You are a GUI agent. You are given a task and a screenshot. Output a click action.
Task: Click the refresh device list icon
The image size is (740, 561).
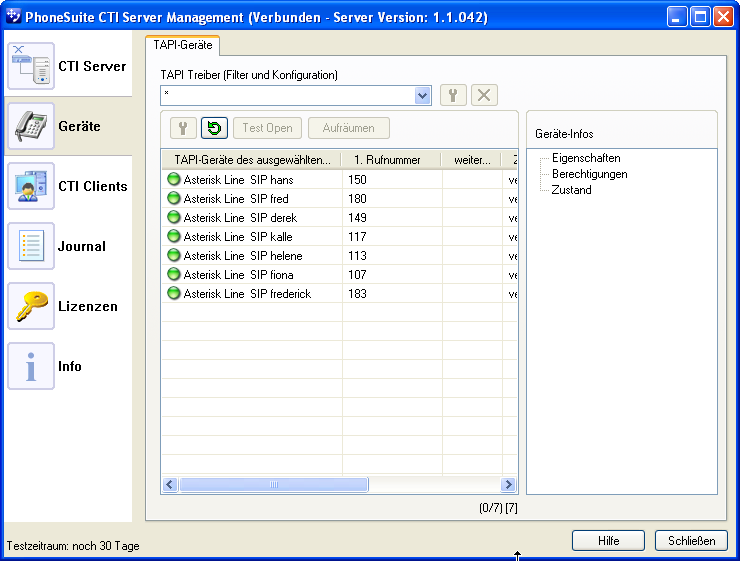click(214, 128)
